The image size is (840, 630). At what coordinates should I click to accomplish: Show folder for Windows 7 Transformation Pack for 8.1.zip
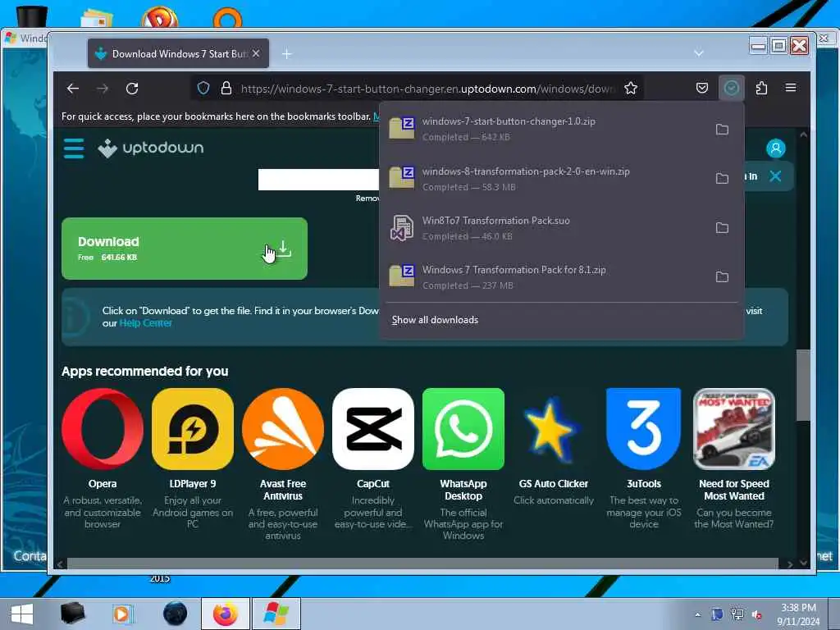pos(722,277)
